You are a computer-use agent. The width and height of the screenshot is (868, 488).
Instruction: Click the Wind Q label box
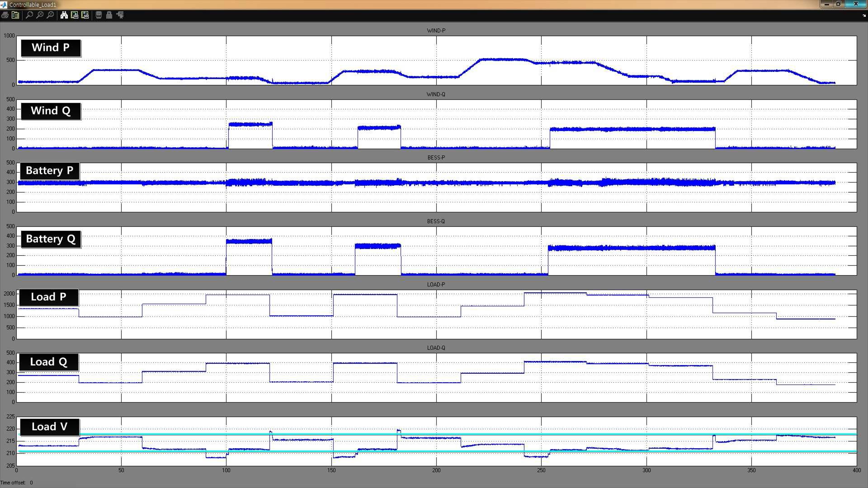coord(51,111)
